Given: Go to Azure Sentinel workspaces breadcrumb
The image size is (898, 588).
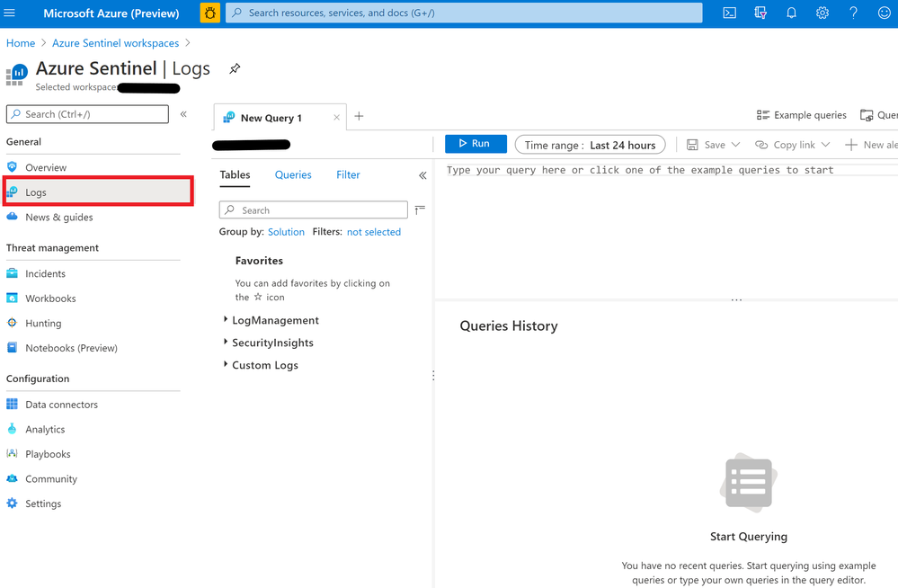Looking at the screenshot, I should (x=116, y=43).
